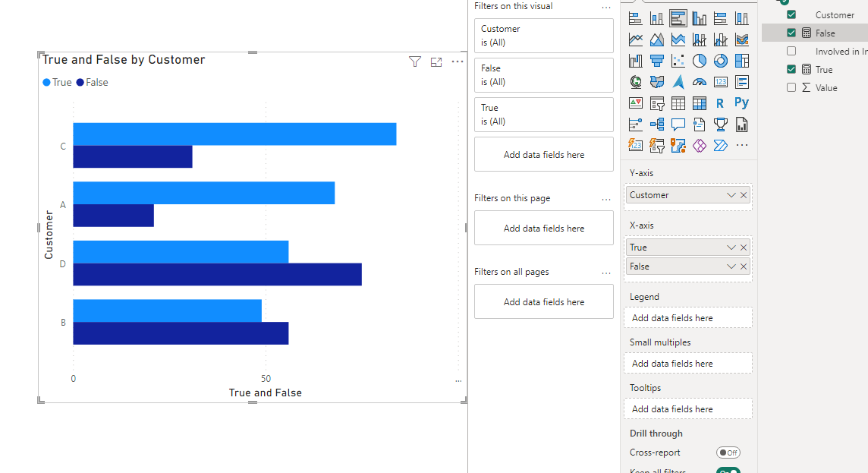Open the Customer Y-axis field dropdown
This screenshot has height=473, width=868.
point(731,195)
